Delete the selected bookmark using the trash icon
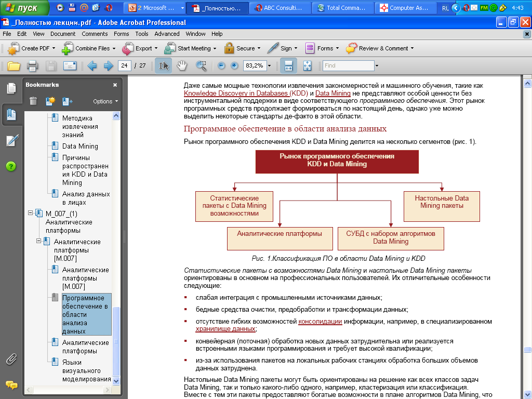The width and height of the screenshot is (532, 399). point(33,101)
